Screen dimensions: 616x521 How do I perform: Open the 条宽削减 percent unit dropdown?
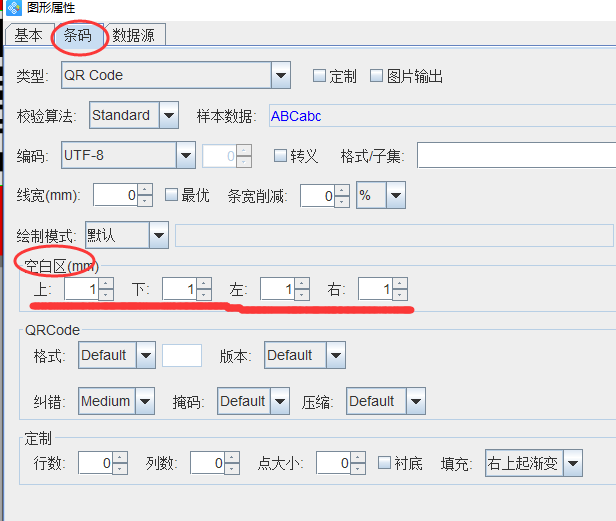pyautogui.click(x=395, y=196)
